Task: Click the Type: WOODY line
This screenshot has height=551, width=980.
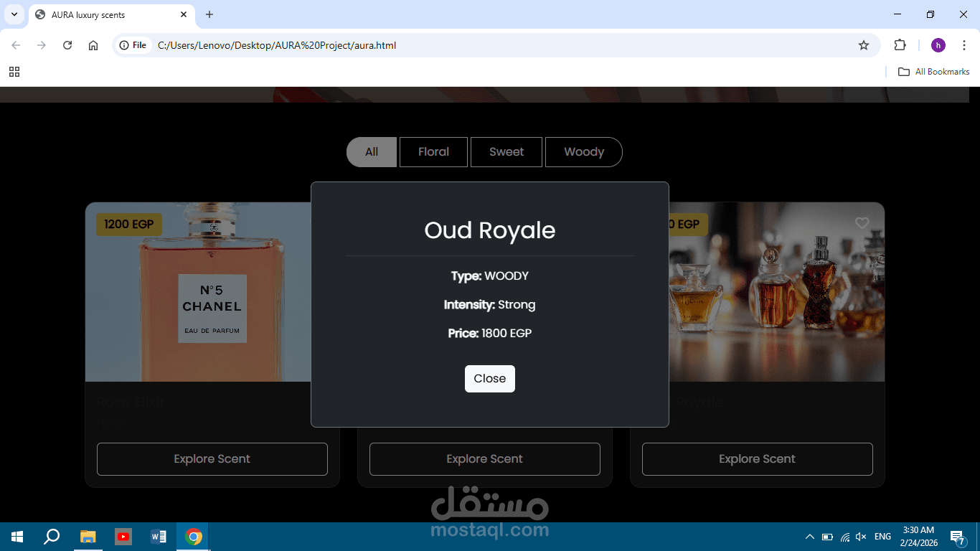Action: 490,276
